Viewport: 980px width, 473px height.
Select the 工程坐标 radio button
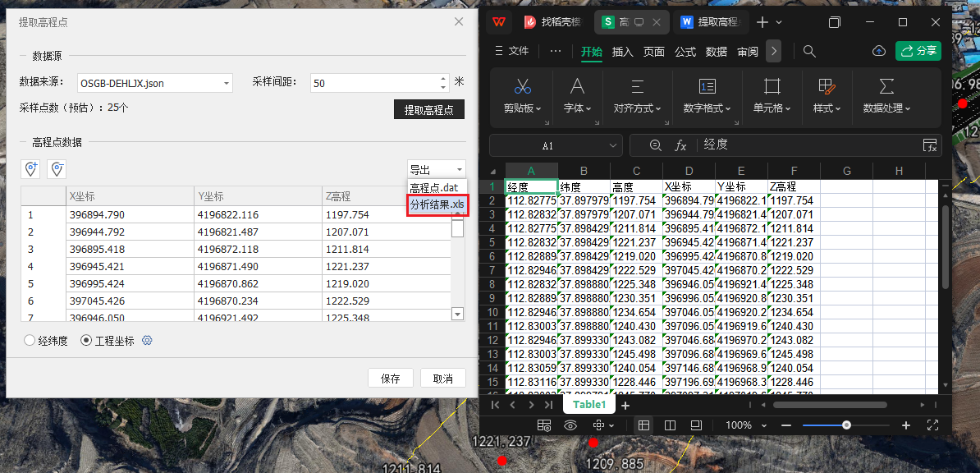pos(86,341)
